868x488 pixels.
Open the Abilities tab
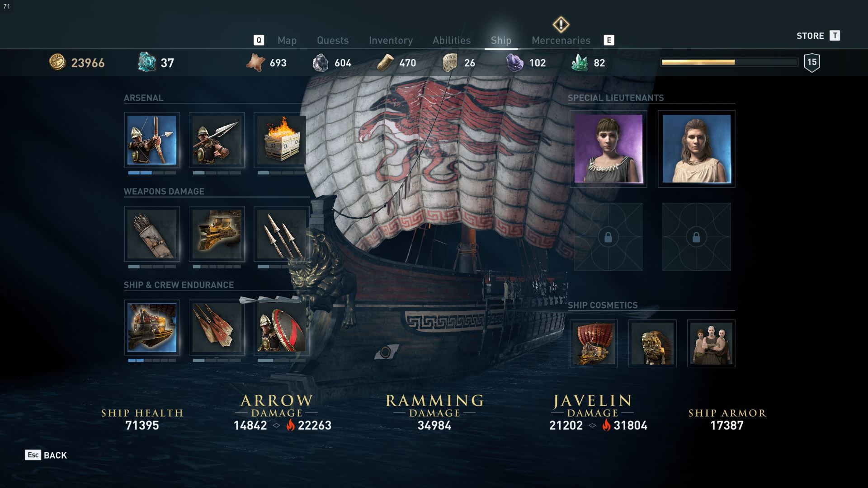click(452, 40)
